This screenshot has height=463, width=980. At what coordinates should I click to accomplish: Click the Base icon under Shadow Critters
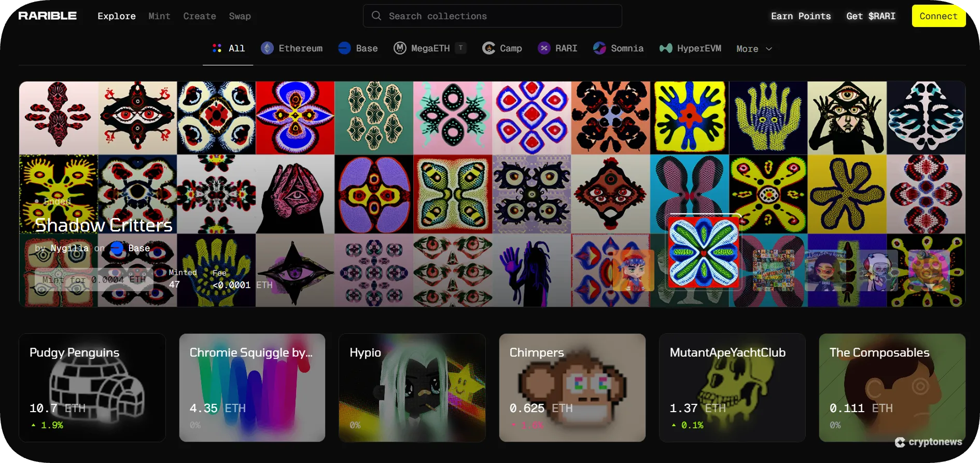(x=117, y=248)
